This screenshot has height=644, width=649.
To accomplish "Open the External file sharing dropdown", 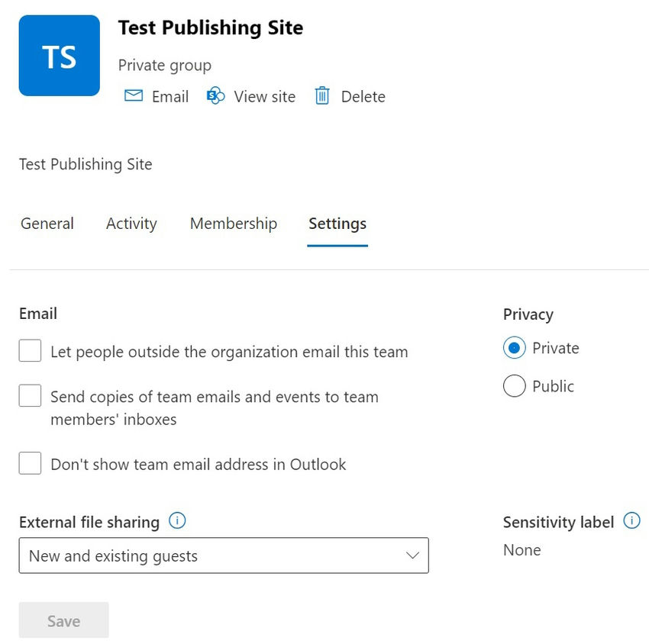I will 224,555.
